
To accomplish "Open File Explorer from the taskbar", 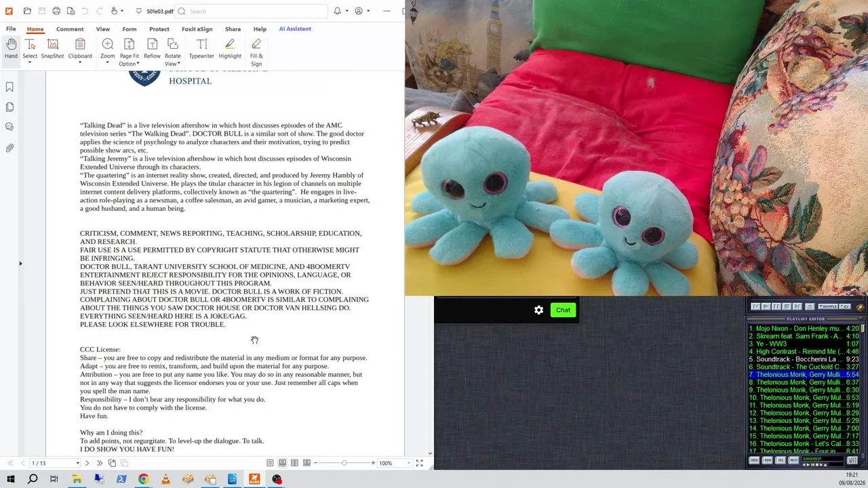I will tap(77, 479).
